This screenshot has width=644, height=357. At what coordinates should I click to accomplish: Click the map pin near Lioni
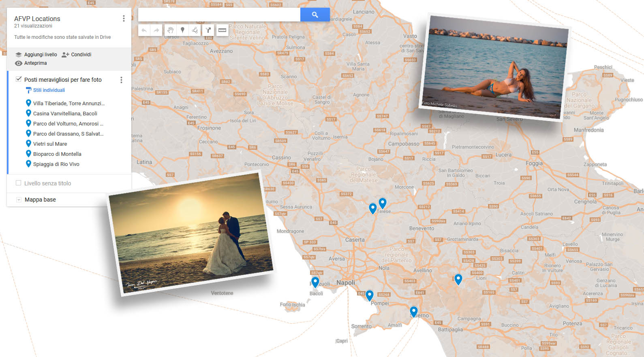pyautogui.click(x=458, y=279)
